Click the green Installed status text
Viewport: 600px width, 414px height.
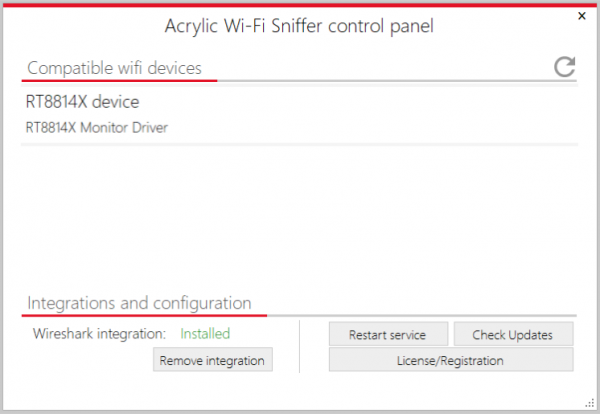pos(204,333)
